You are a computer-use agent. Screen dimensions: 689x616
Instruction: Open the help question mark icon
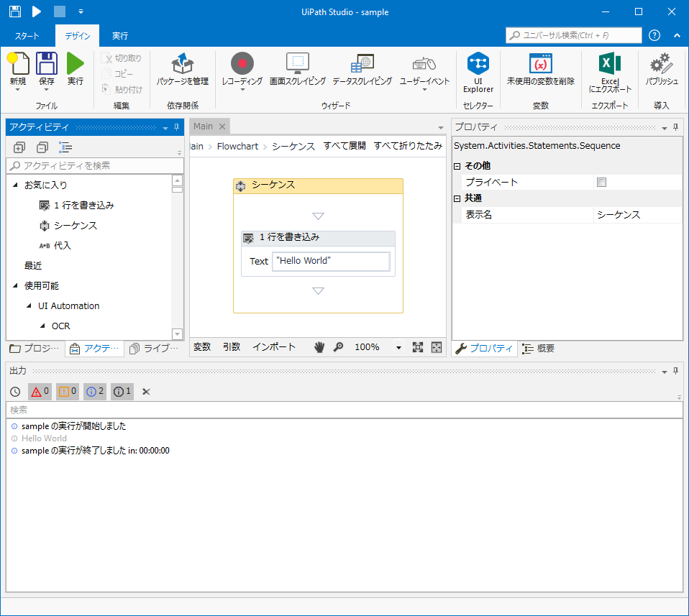654,35
